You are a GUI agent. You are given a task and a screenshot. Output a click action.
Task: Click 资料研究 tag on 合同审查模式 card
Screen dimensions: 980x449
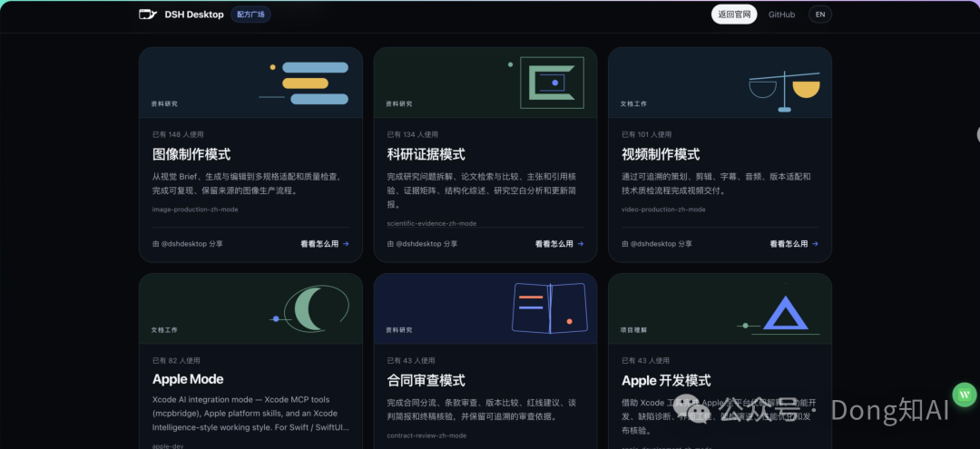pos(398,330)
